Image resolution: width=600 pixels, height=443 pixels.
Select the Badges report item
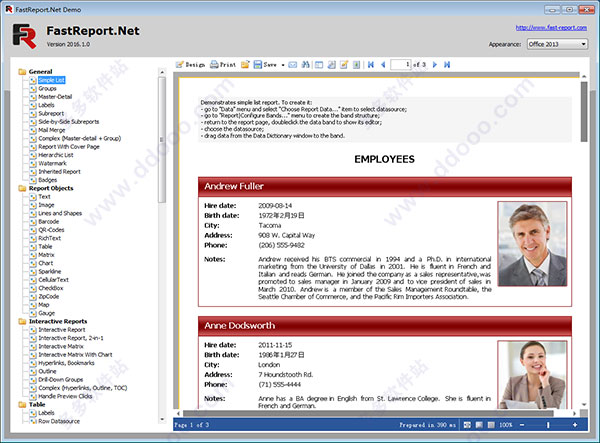pos(47,180)
